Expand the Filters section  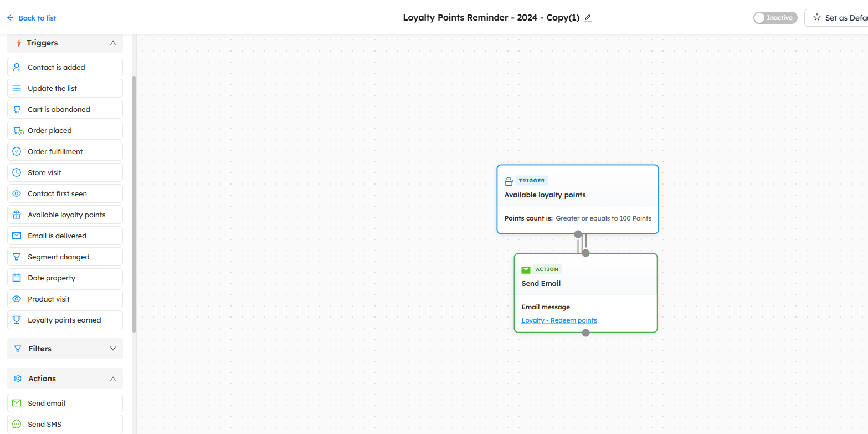click(x=113, y=349)
